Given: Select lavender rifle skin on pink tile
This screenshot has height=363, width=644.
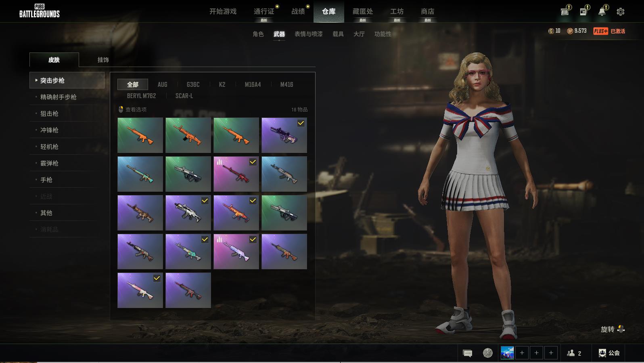Looking at the screenshot, I should click(236, 252).
